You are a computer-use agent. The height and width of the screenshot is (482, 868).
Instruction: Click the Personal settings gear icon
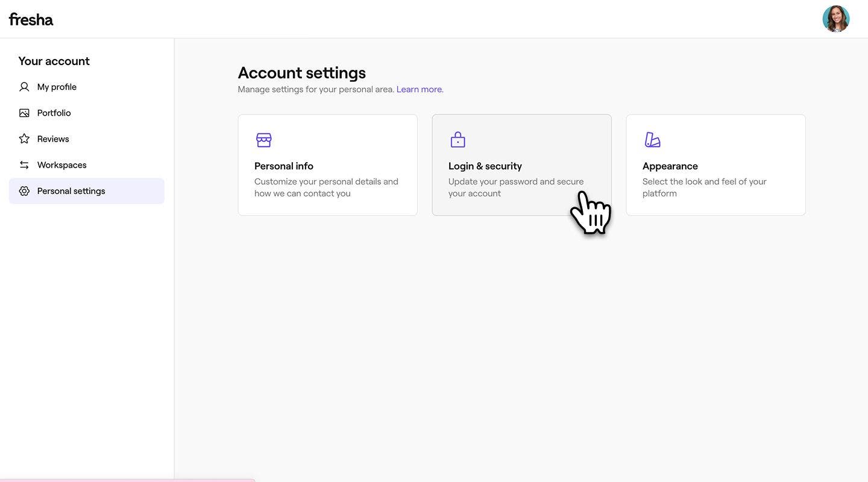click(x=24, y=191)
